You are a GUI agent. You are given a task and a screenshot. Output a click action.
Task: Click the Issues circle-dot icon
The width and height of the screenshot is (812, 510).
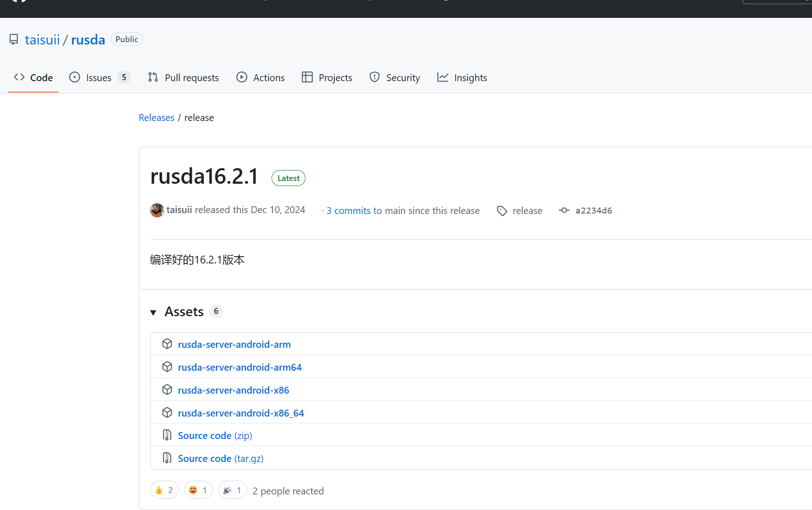point(75,77)
